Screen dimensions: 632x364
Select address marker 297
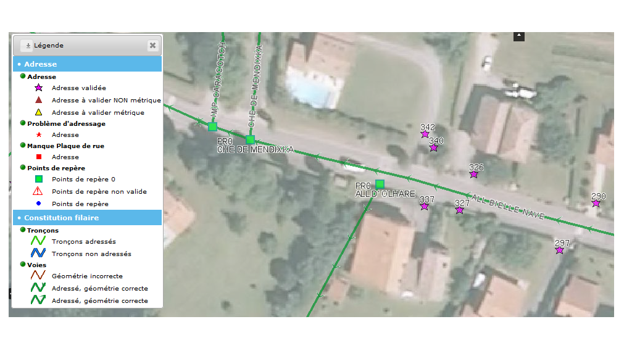560,250
